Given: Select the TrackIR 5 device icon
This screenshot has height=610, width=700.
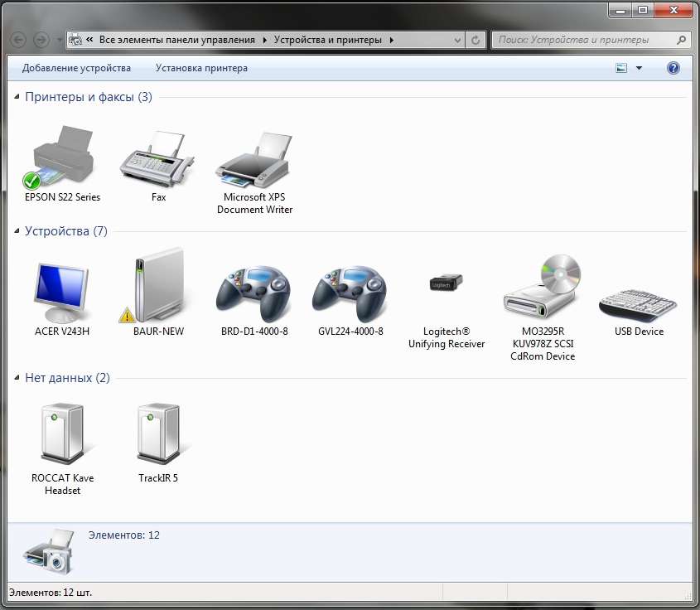Looking at the screenshot, I should pos(158,434).
